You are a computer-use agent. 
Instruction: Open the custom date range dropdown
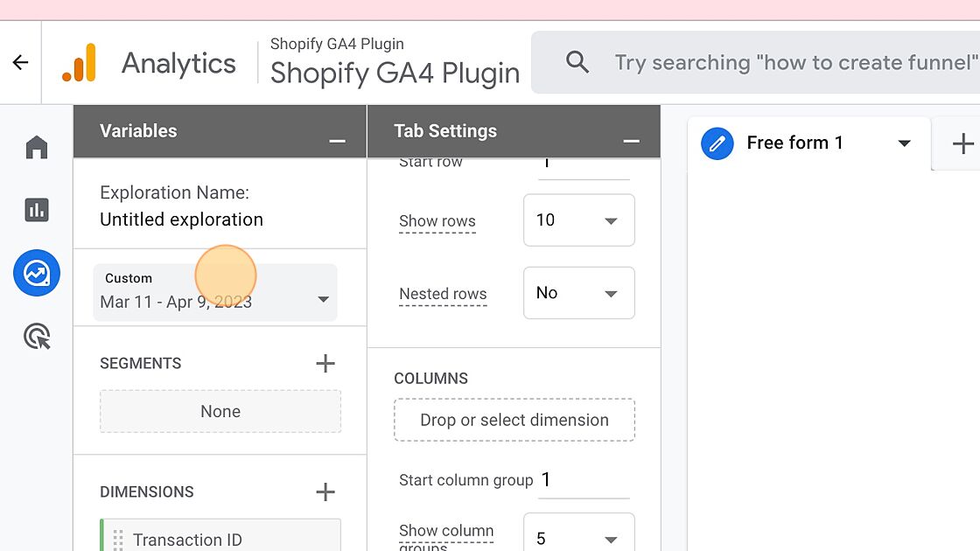(214, 292)
